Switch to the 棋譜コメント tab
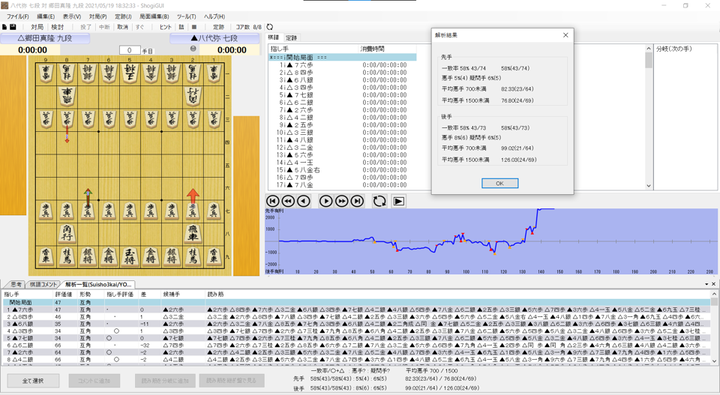The height and width of the screenshot is (395, 720). [44, 284]
